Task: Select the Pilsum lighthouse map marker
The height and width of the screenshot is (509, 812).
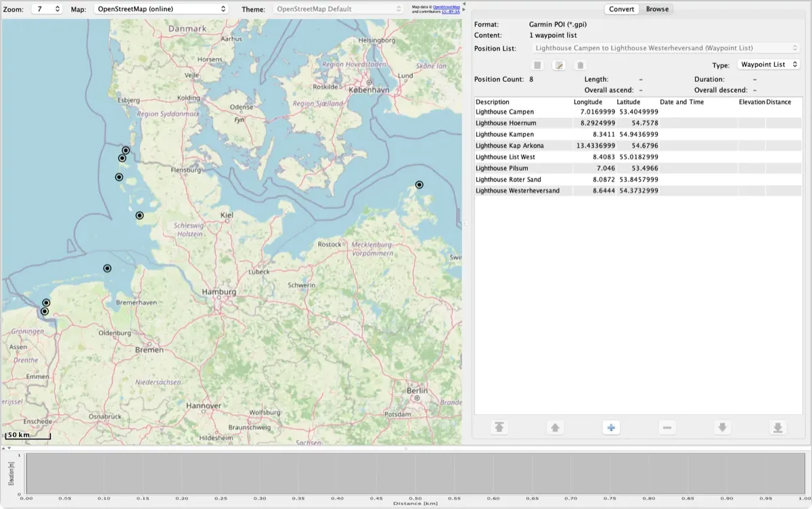Action: 46,303
